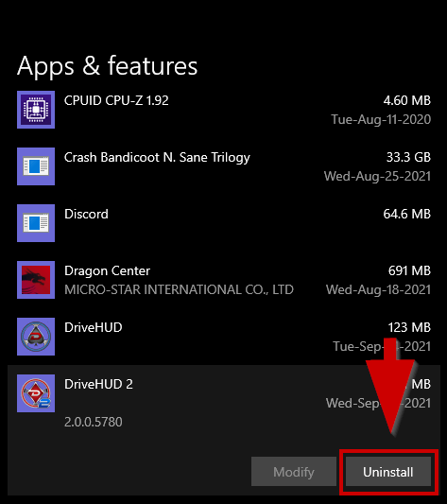This screenshot has width=447, height=504.
Task: Click the DriveHUD spade icon
Action: click(x=36, y=337)
